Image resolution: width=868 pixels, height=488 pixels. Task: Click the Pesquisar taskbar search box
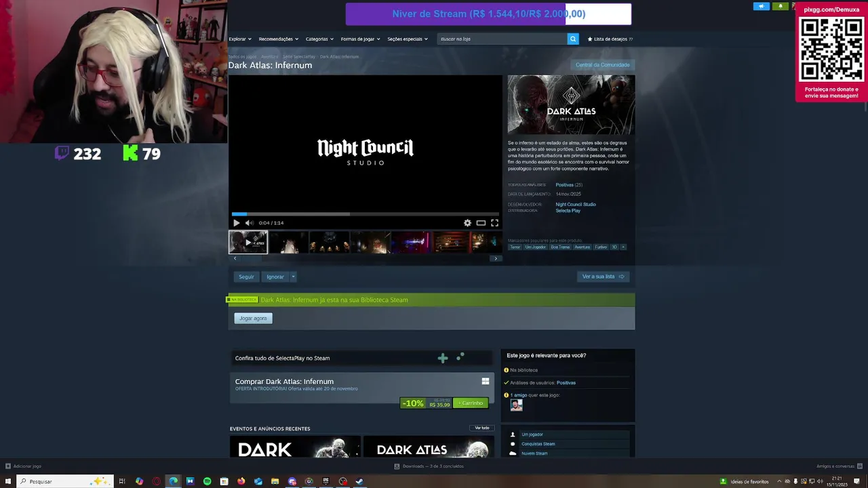point(65,481)
